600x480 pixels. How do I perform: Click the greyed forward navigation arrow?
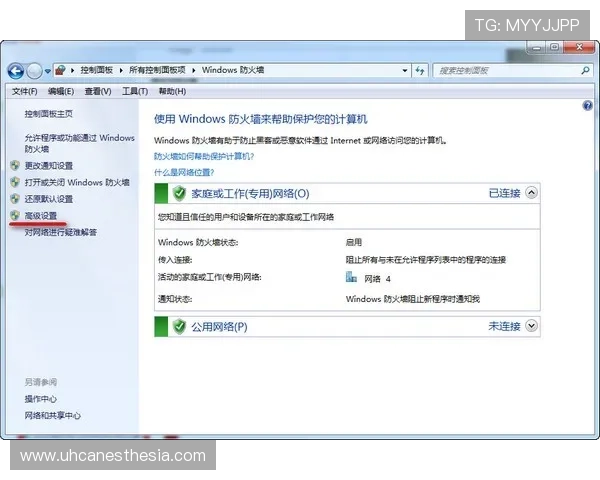tap(34, 71)
